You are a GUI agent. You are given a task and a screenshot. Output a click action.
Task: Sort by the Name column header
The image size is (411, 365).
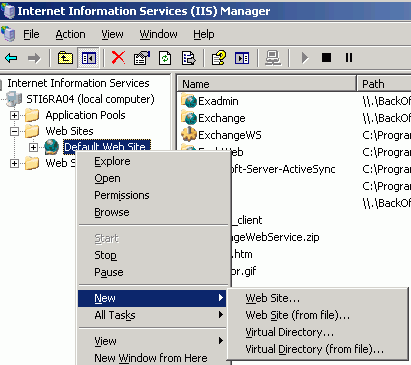point(266,84)
